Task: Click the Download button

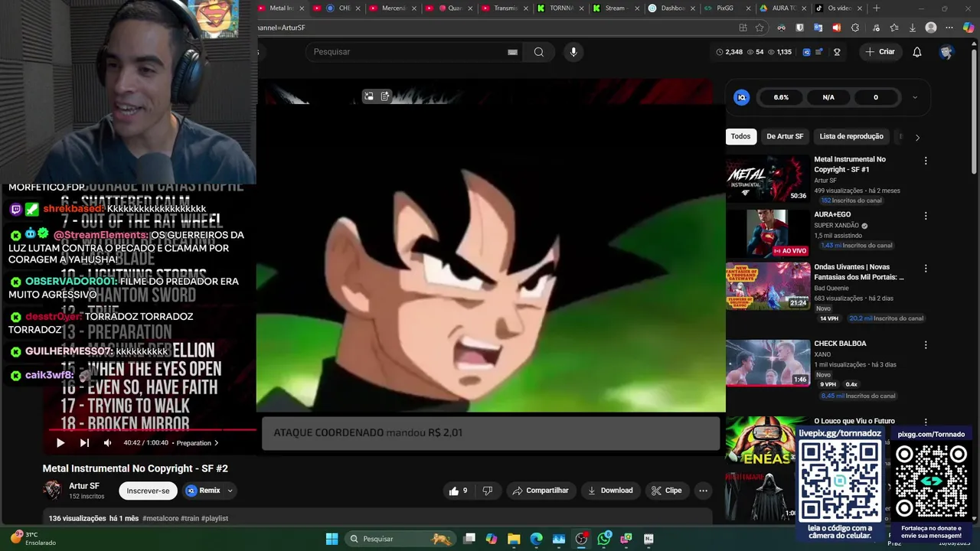Action: [x=610, y=491]
